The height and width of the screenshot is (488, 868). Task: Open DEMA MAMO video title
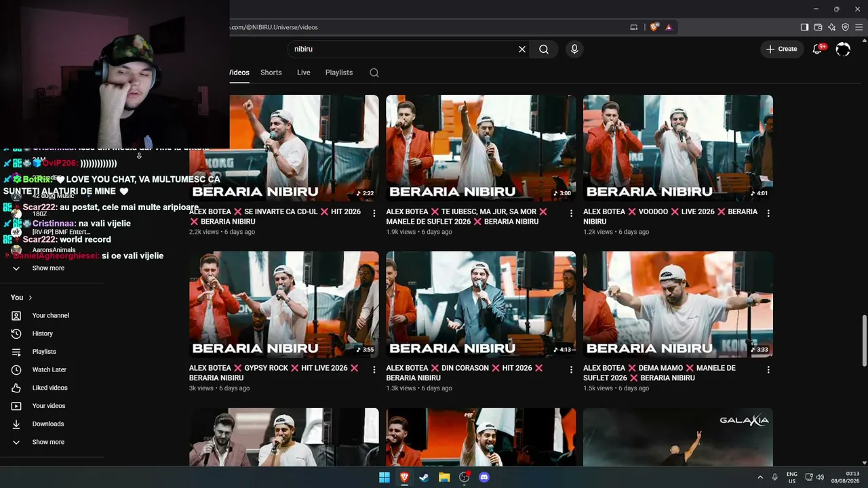pyautogui.click(x=659, y=373)
